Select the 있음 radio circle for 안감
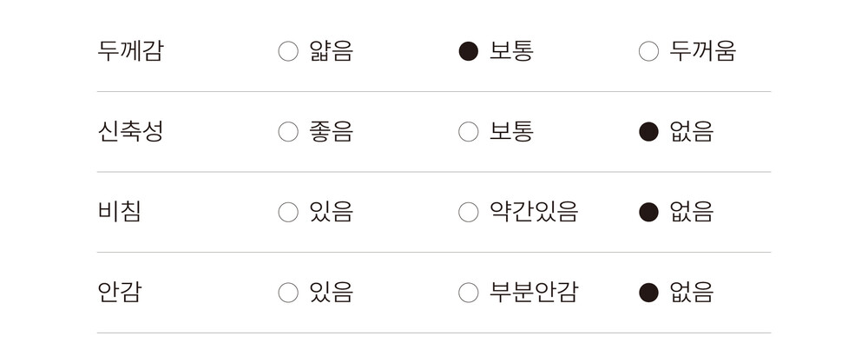The height and width of the screenshot is (356, 868). [x=288, y=293]
